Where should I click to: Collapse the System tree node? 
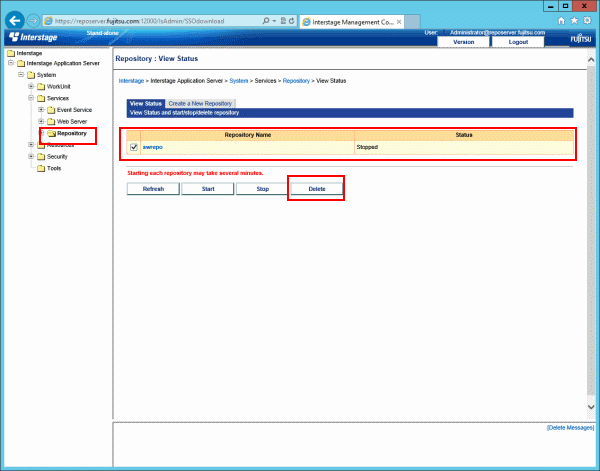[x=21, y=74]
